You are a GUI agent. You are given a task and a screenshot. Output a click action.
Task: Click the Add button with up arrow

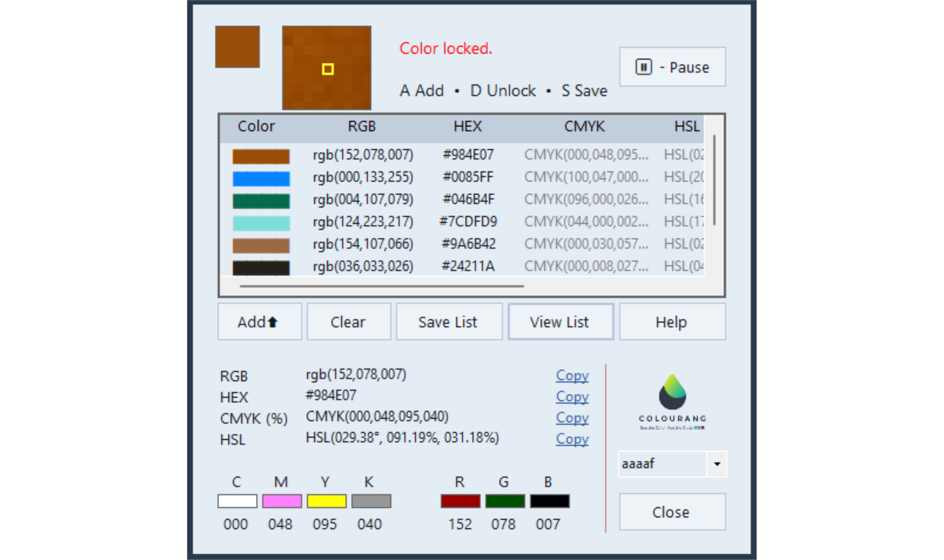coord(260,322)
